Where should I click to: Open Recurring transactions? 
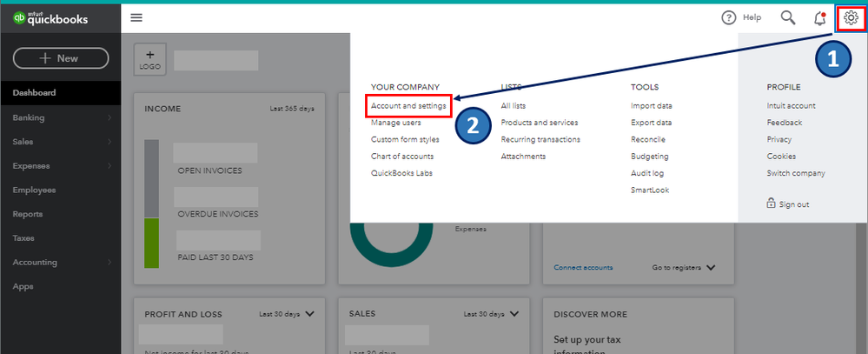coord(540,140)
